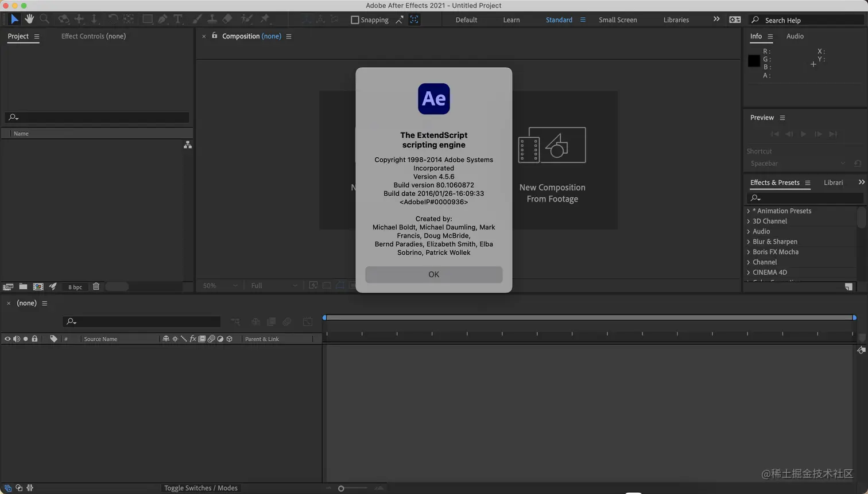Expand the Audio effects category
Screen dimensions: 868x494
point(749,232)
